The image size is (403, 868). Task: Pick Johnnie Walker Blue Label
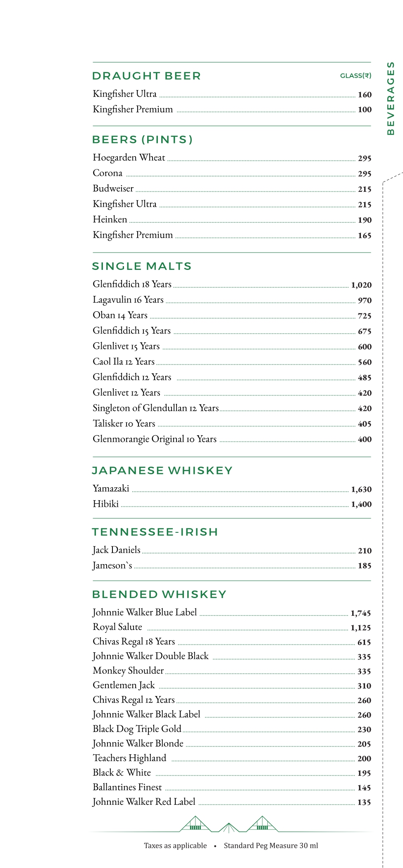pyautogui.click(x=145, y=612)
